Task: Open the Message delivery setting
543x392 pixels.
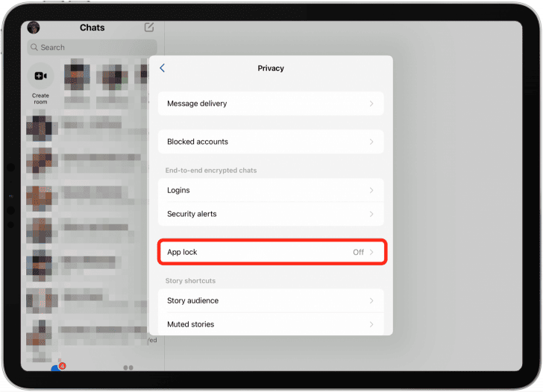Action: (x=271, y=104)
